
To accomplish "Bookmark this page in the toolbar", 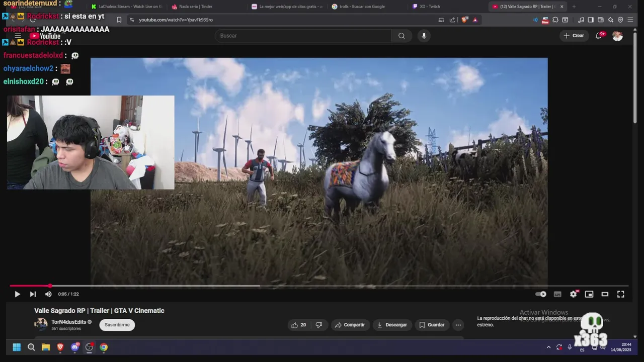I will coord(119,20).
